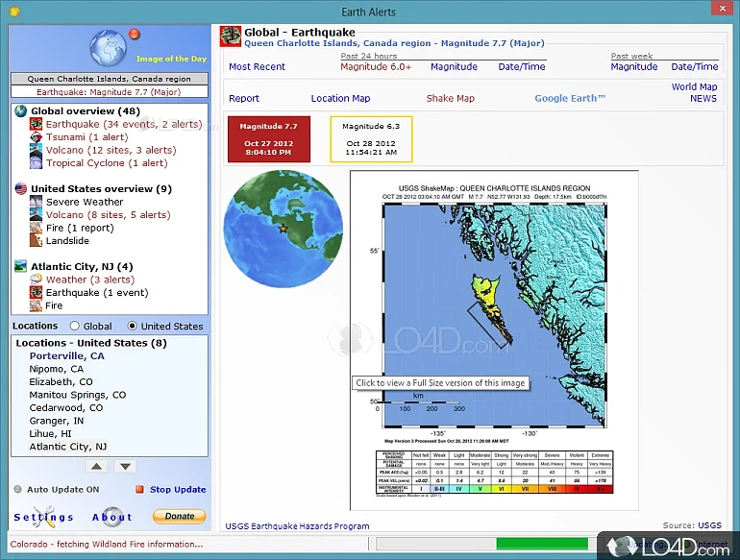Select Porterville, CA location
The image size is (740, 560).
coord(66,355)
